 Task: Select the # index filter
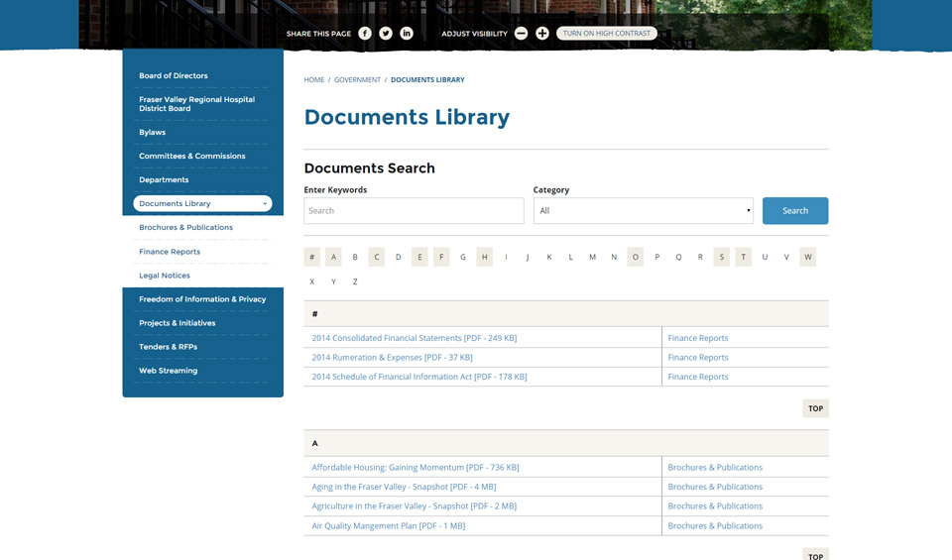tap(312, 257)
